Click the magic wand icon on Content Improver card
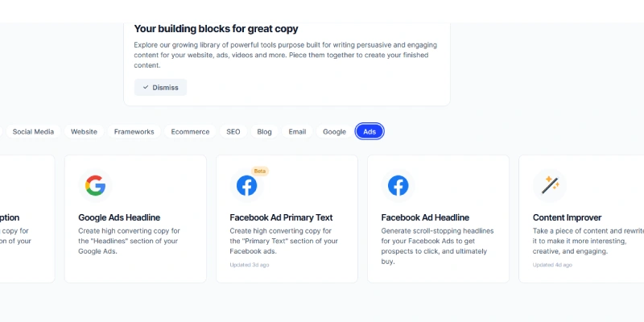 (550, 185)
